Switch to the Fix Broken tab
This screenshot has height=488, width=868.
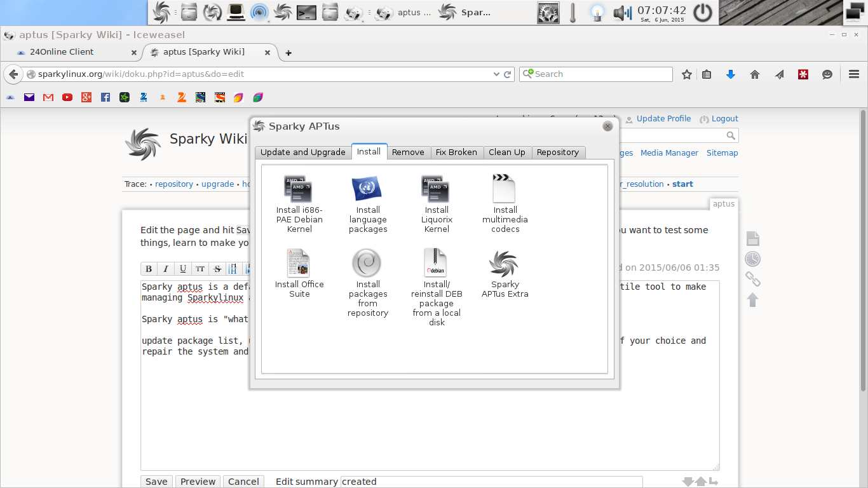point(456,152)
